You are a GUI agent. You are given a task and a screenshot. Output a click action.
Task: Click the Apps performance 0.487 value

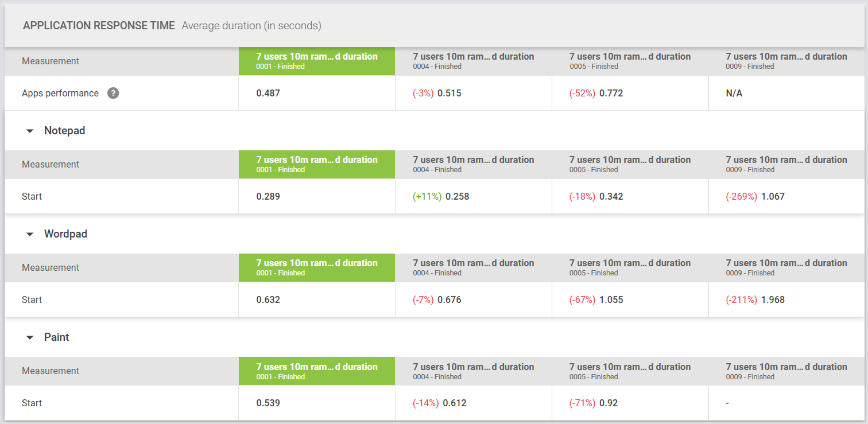click(x=268, y=93)
